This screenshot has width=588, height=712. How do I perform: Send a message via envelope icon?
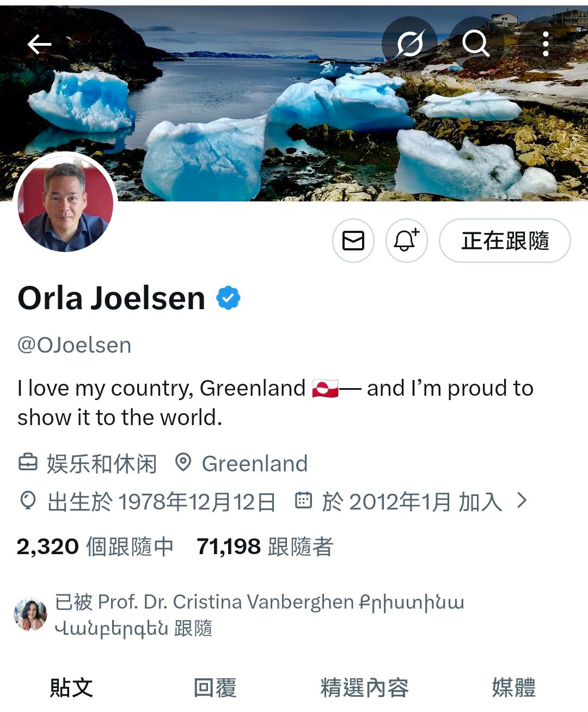353,241
